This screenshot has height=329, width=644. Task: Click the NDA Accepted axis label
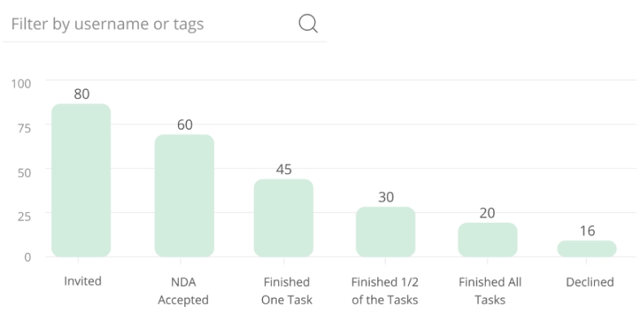(x=184, y=291)
